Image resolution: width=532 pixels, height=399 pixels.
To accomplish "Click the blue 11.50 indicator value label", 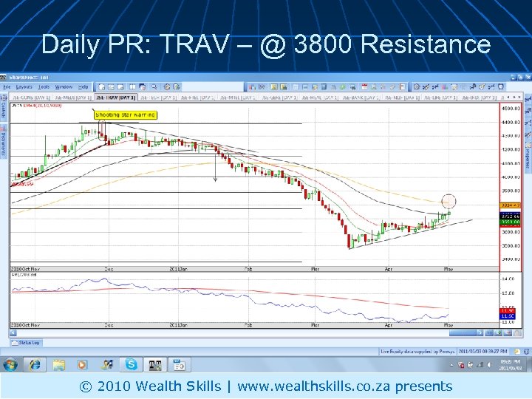I will click(508, 316).
